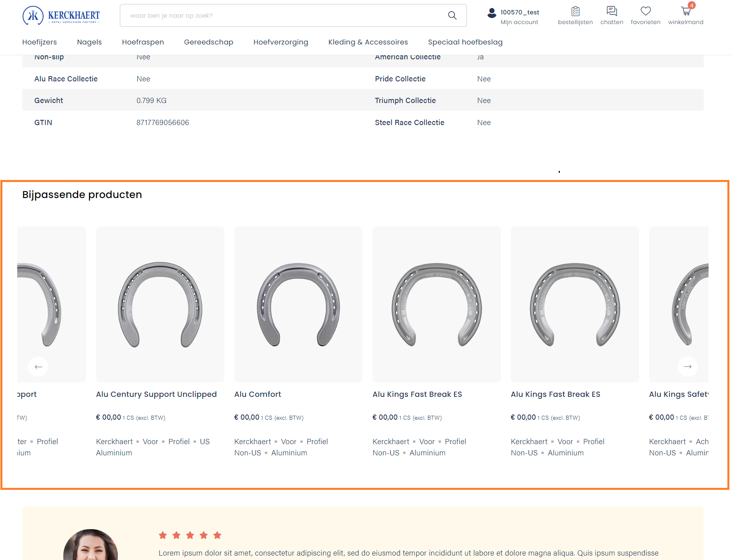The image size is (731, 560).
Task: Open the Nagels menu
Action: coord(89,42)
